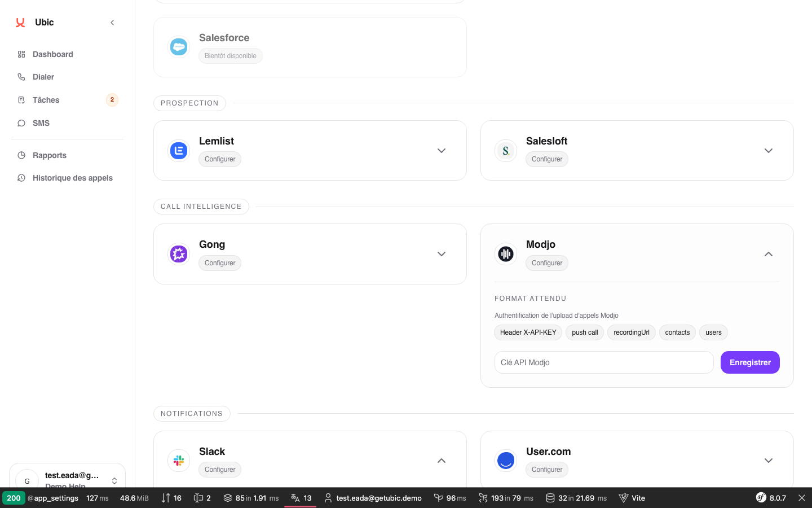812x508 pixels.
Task: Click Configurer badge under Slack
Action: [x=220, y=470]
